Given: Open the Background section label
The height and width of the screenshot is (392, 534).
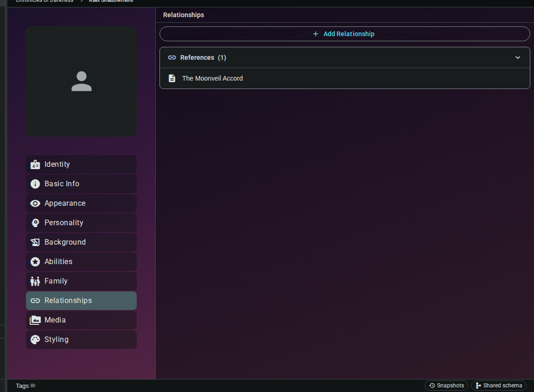Looking at the screenshot, I should coord(65,242).
